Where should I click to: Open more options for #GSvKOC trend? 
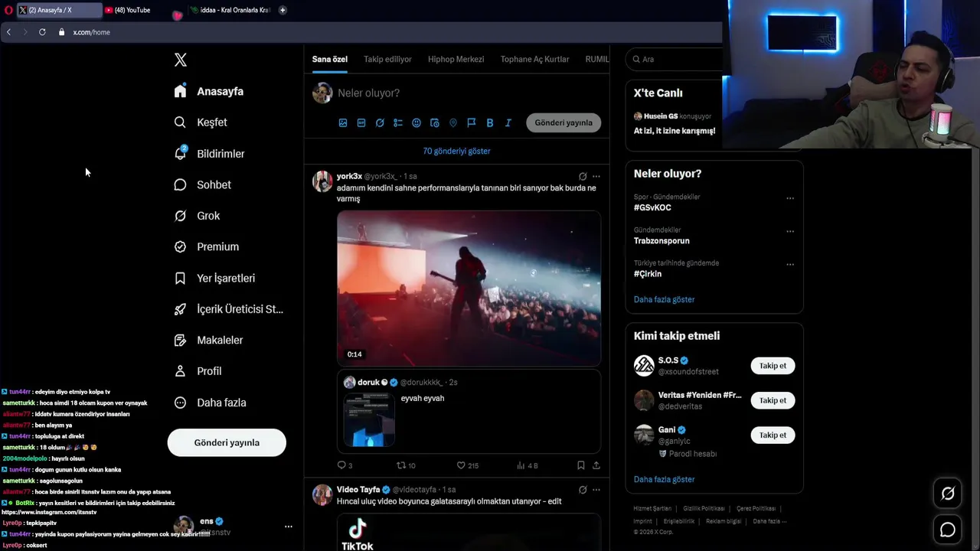[790, 198]
